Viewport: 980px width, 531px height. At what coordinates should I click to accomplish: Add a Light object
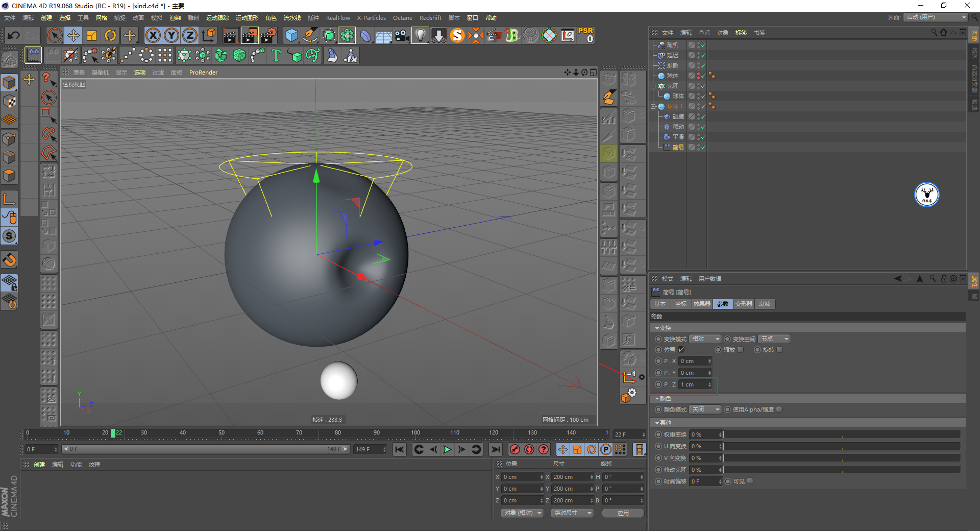pyautogui.click(x=420, y=35)
